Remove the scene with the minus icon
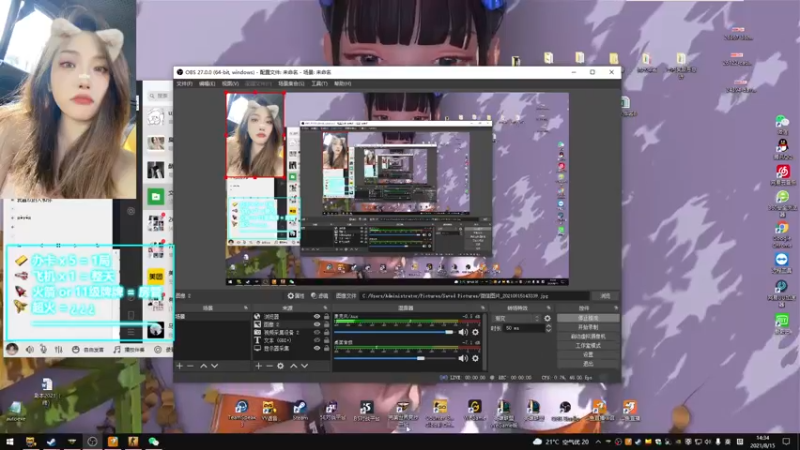 pos(190,366)
